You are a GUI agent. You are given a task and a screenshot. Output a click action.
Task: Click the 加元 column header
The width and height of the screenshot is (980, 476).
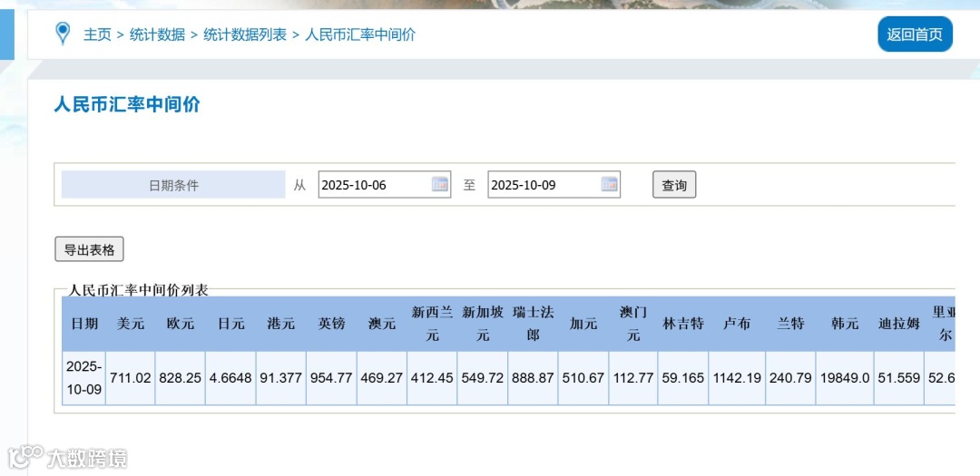pyautogui.click(x=583, y=324)
